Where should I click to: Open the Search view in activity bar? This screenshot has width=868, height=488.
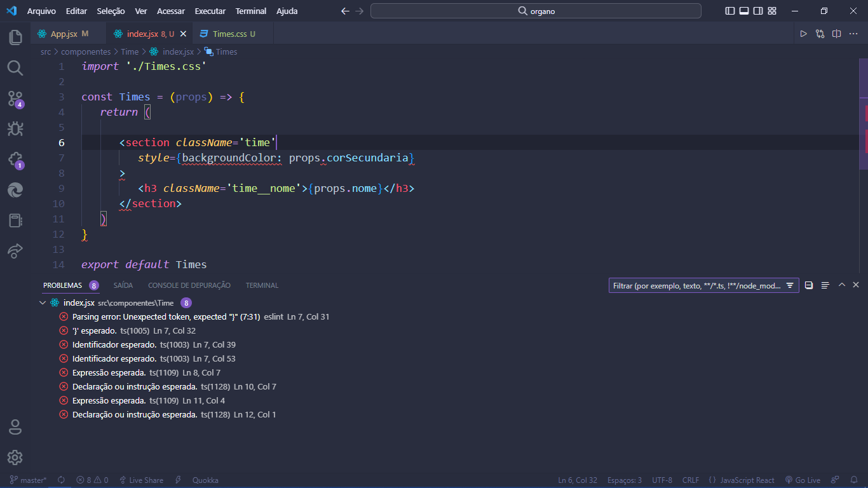(x=15, y=68)
